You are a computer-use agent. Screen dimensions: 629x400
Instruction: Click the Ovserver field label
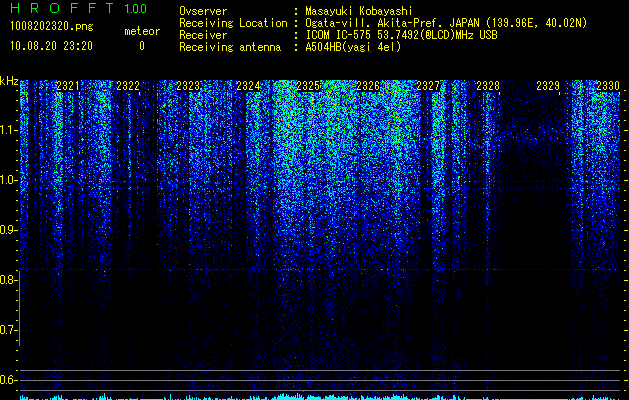(x=203, y=11)
